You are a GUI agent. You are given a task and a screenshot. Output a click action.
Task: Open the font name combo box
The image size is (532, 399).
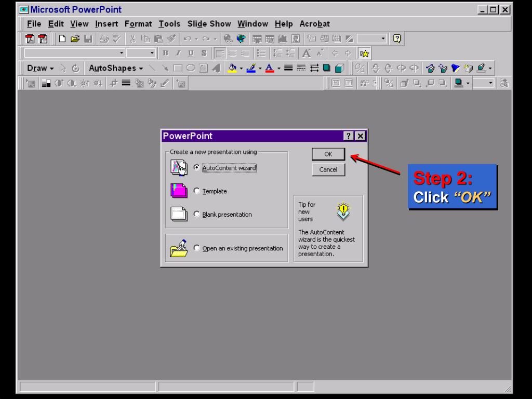(x=122, y=53)
